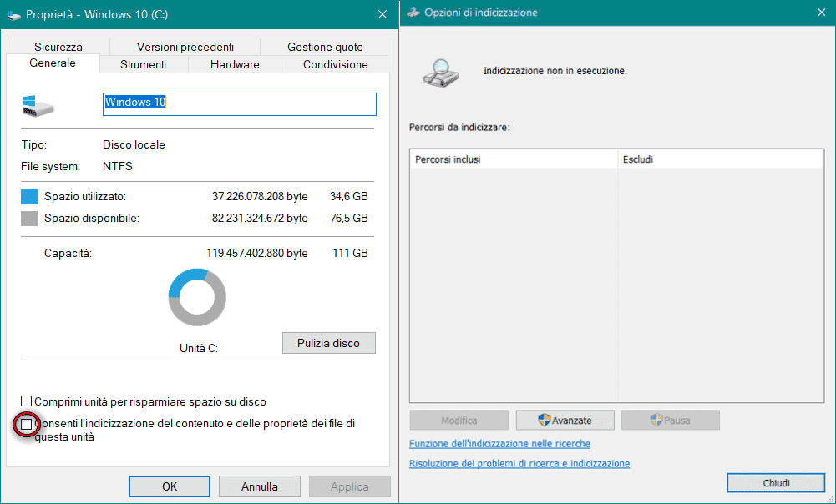Click the Percorsi da indicizzare label
The height and width of the screenshot is (504, 836).
(459, 128)
